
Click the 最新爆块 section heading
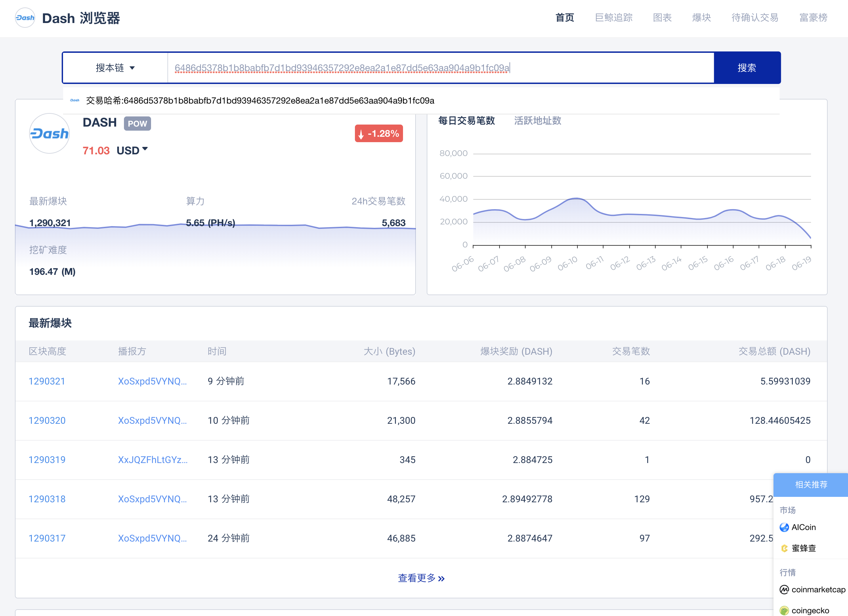click(50, 323)
